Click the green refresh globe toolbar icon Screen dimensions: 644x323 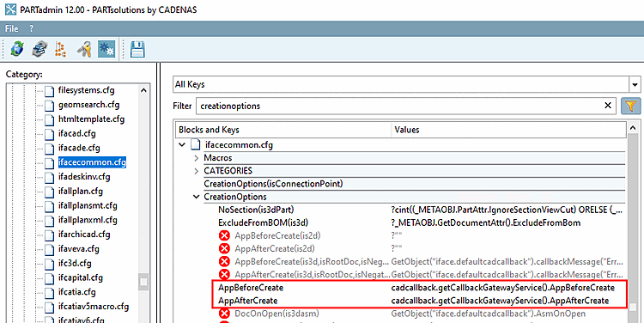tap(17, 49)
